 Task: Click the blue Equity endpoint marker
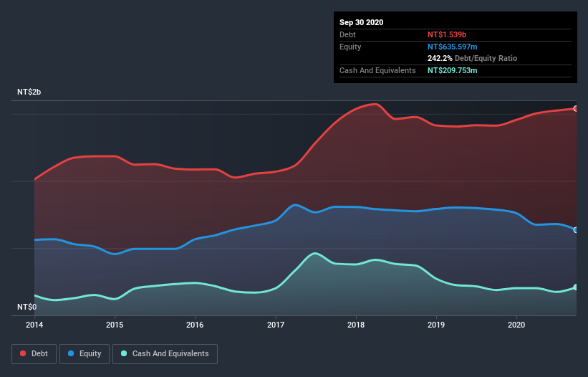(x=576, y=230)
